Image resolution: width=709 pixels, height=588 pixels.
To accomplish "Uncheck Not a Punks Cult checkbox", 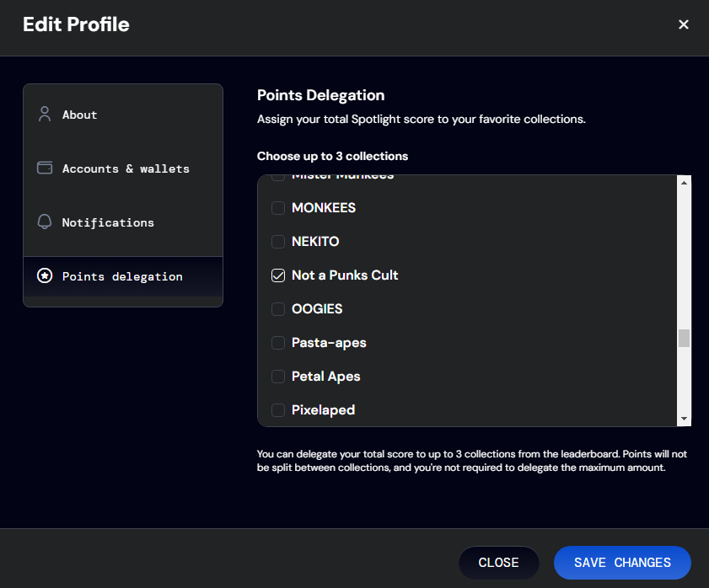I will point(277,275).
